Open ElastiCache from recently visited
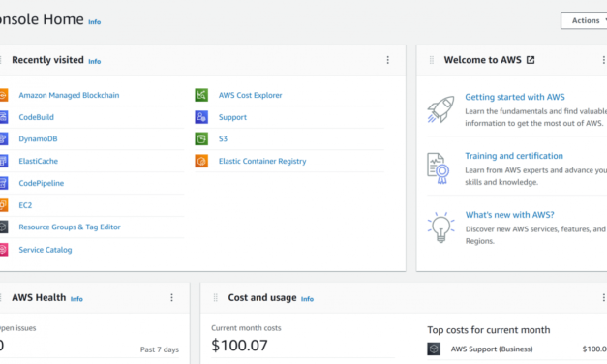The width and height of the screenshot is (607, 364). (x=39, y=161)
